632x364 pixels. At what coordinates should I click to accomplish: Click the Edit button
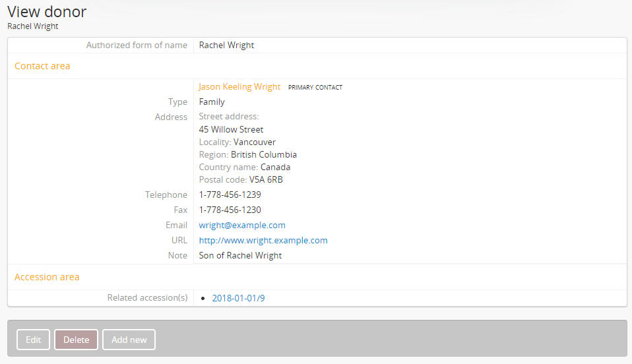pyautogui.click(x=33, y=340)
